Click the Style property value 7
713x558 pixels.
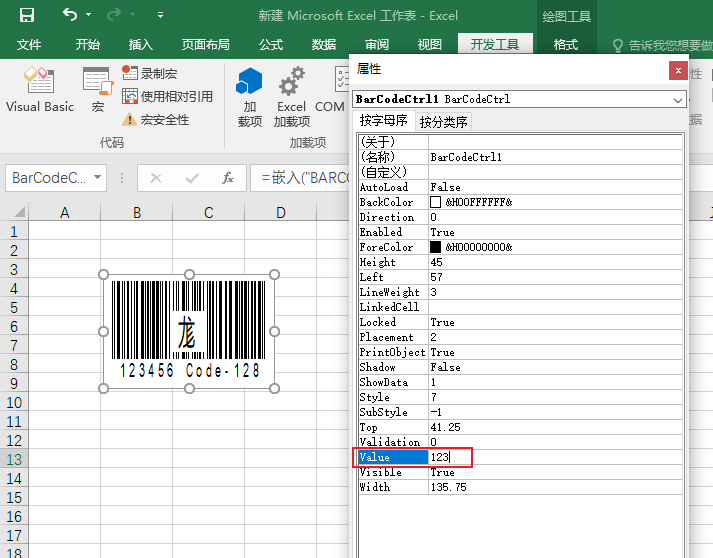coord(434,397)
